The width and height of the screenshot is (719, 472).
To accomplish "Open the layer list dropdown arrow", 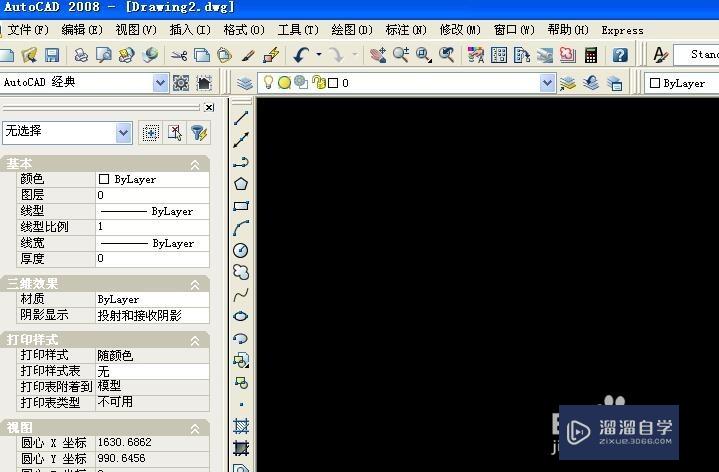I will pyautogui.click(x=547, y=83).
